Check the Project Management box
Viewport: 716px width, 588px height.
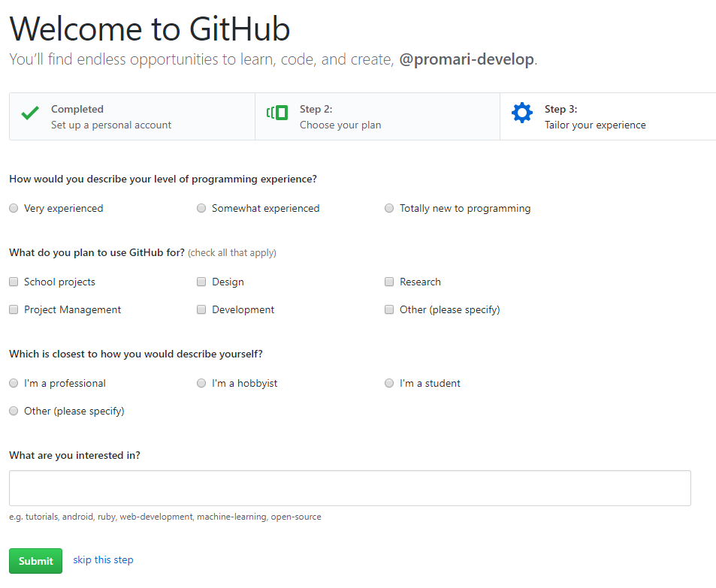point(14,309)
